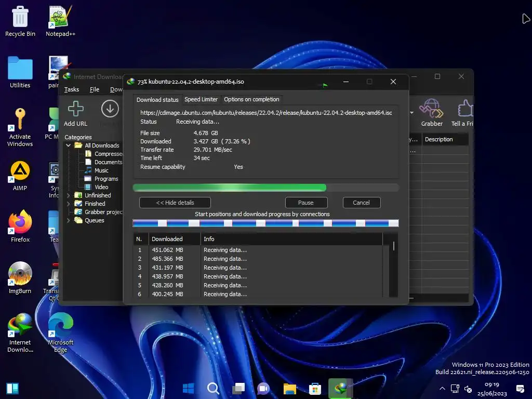Open the notification center icon
Screen dimensions: 532x399
pyautogui.click(x=520, y=389)
